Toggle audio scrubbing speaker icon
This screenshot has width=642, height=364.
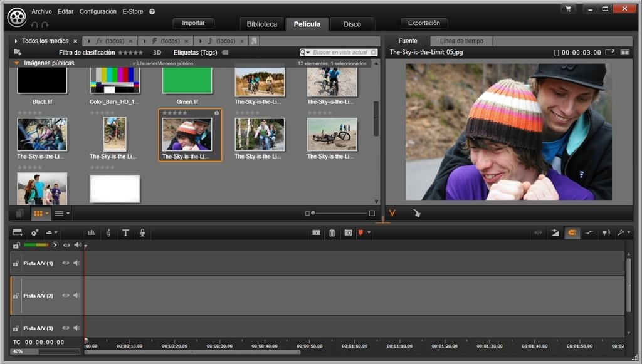606,232
